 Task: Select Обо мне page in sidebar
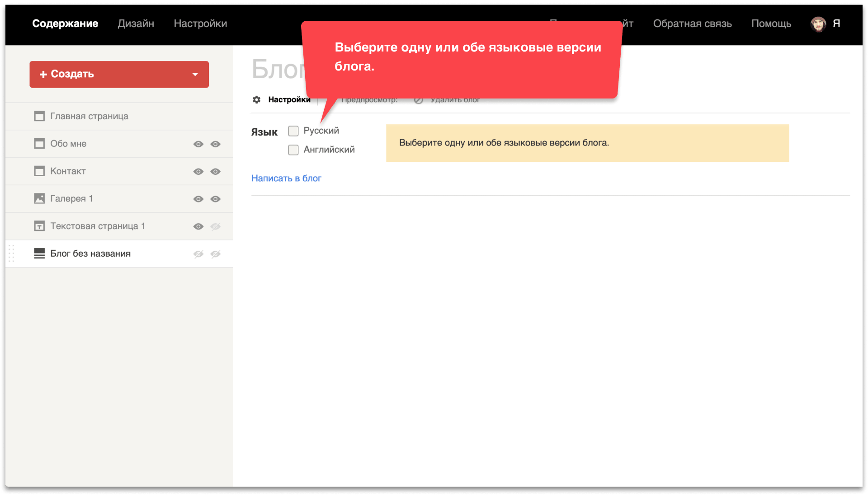tap(68, 144)
